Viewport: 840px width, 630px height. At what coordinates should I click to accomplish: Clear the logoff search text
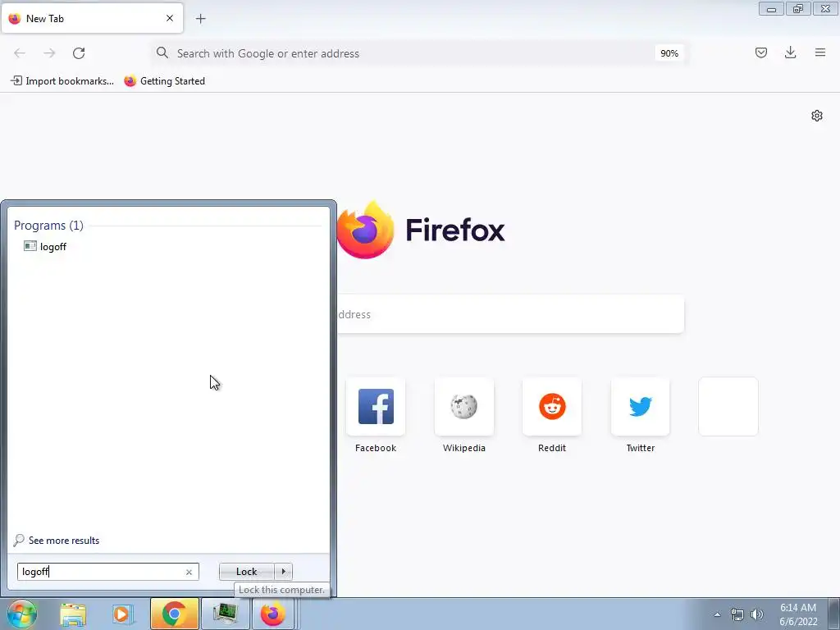tap(189, 572)
